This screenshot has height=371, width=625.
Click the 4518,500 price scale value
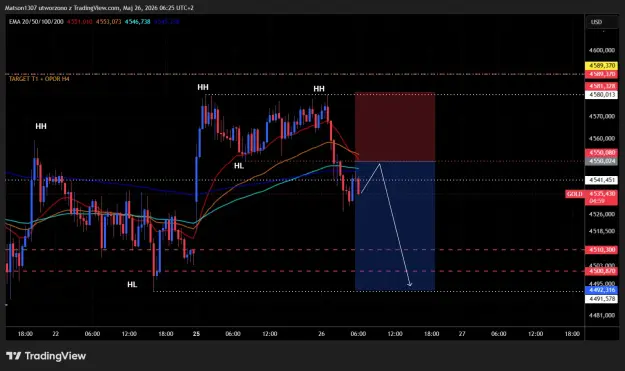(x=601, y=231)
